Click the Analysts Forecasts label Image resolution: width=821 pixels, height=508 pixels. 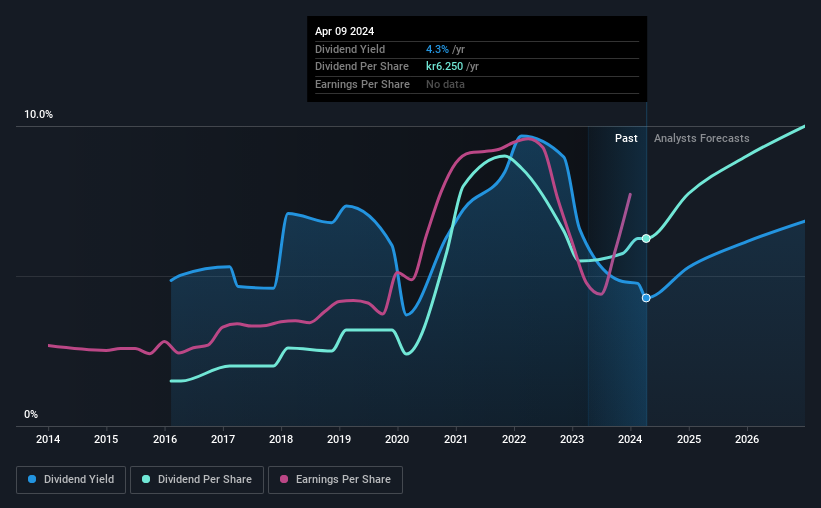[x=702, y=138]
